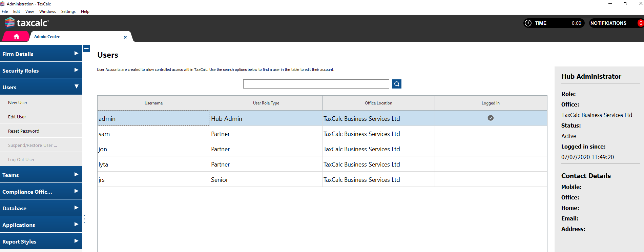Viewport: 644px width, 252px height.
Task: Click Reset Password option
Action: tap(24, 131)
